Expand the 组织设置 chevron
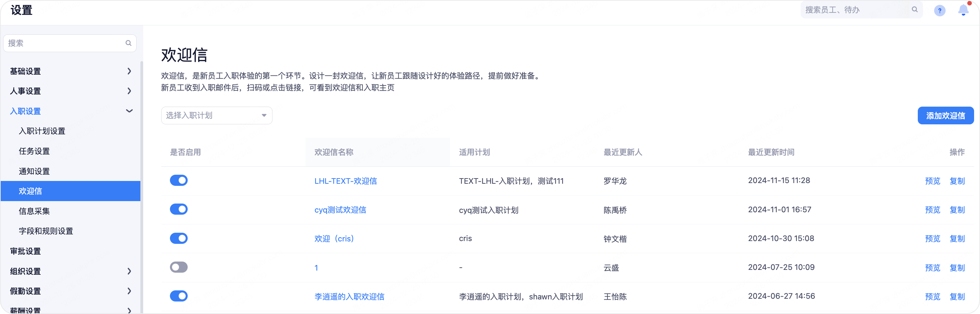Image resolution: width=980 pixels, height=314 pixels. click(129, 271)
